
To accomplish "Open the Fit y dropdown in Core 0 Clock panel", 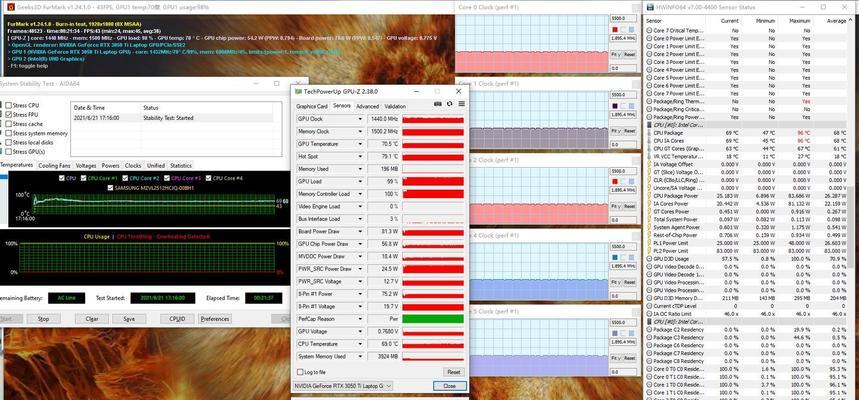I will tap(616, 54).
